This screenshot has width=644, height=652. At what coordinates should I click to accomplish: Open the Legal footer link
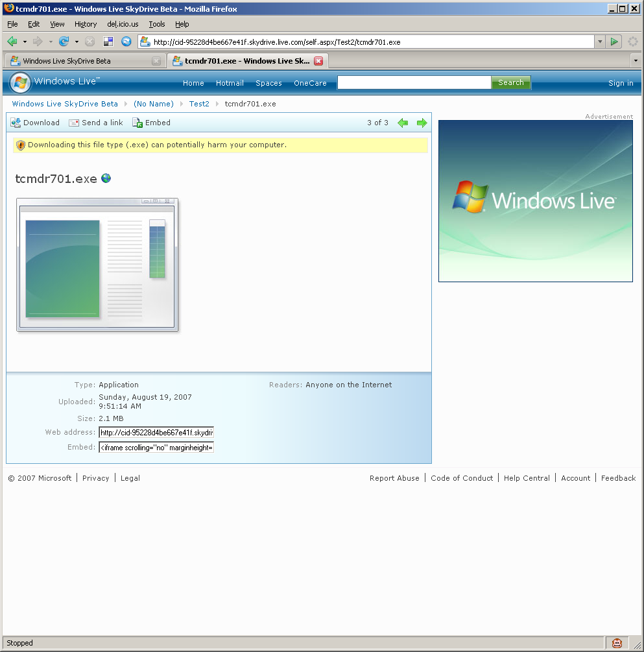coord(130,478)
